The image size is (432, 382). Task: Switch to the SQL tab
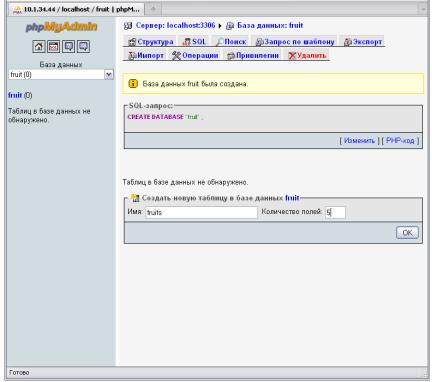[195, 42]
